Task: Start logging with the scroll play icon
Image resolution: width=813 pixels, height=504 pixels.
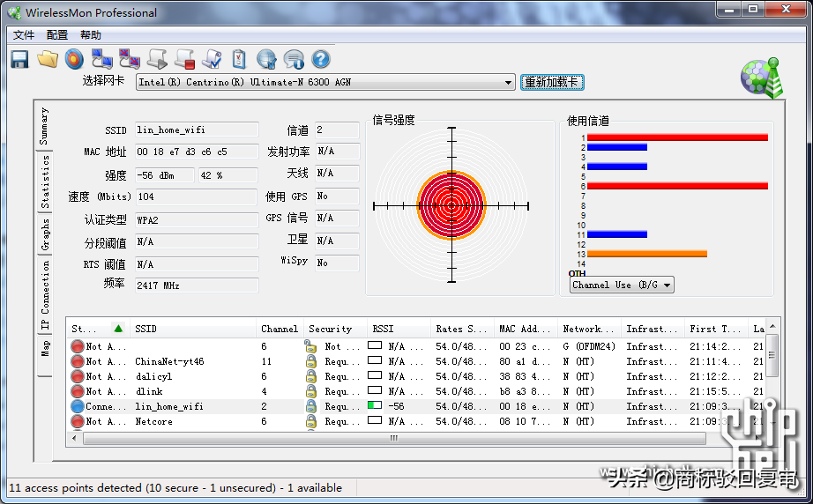Action: click(x=157, y=59)
